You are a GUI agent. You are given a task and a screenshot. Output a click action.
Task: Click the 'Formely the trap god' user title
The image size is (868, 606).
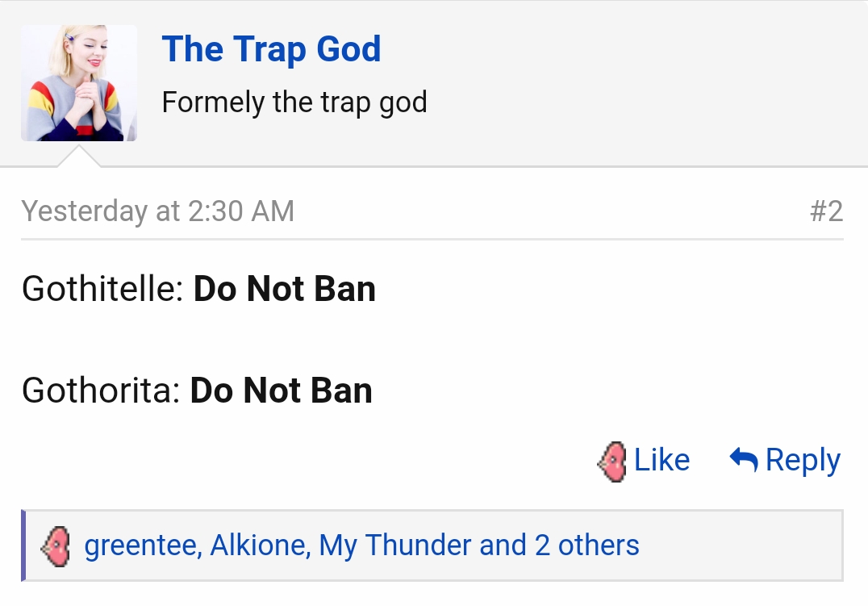coord(294,102)
